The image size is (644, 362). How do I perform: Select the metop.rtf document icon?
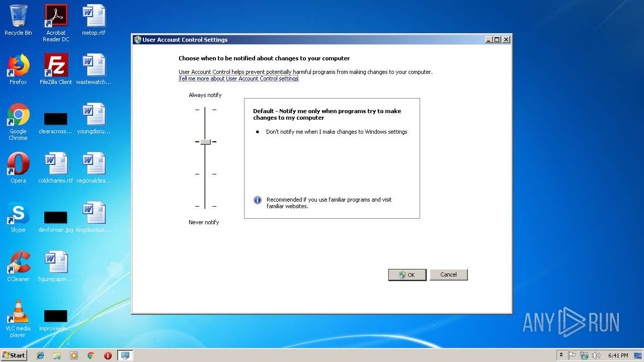pyautogui.click(x=94, y=20)
